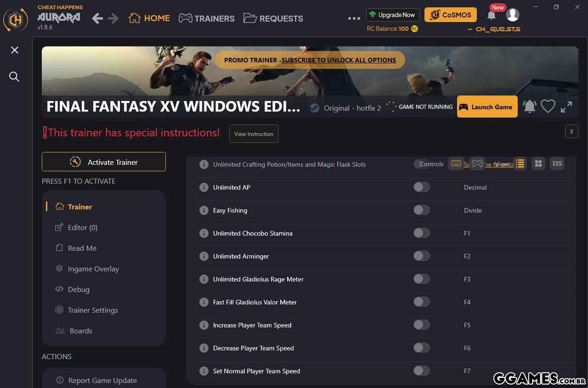Go to the Trainers tab

207,18
